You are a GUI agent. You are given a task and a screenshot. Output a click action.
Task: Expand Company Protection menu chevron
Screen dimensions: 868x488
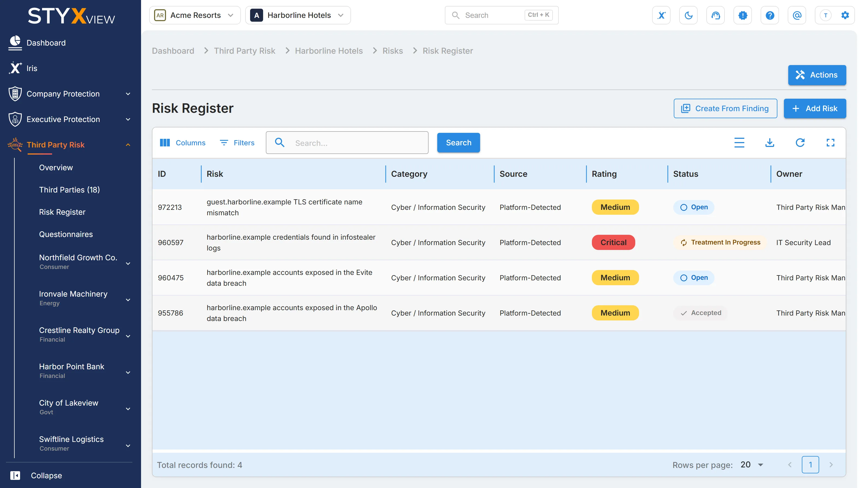tap(128, 94)
